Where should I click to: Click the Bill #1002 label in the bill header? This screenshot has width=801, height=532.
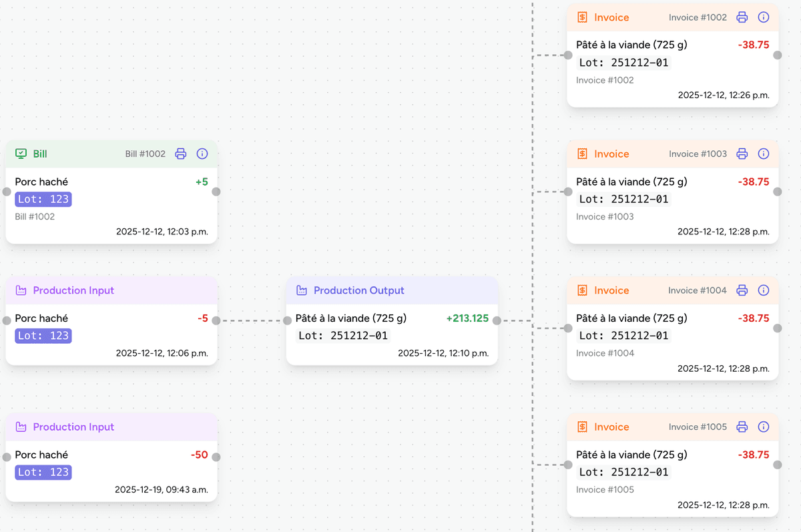[146, 154]
